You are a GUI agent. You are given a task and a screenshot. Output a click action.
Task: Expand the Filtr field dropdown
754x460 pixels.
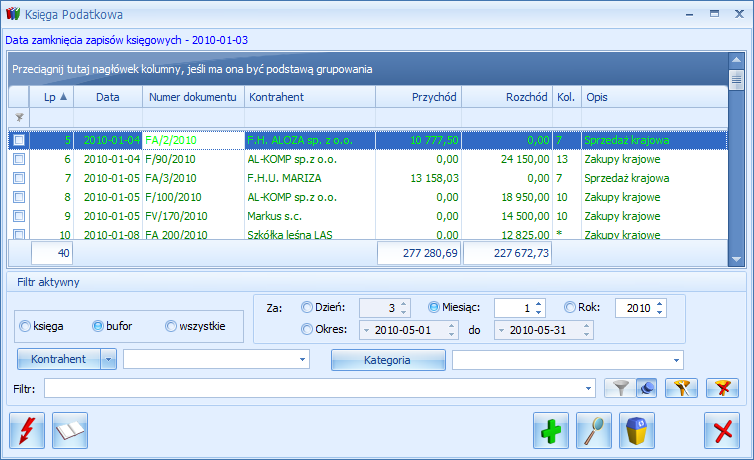[x=588, y=388]
